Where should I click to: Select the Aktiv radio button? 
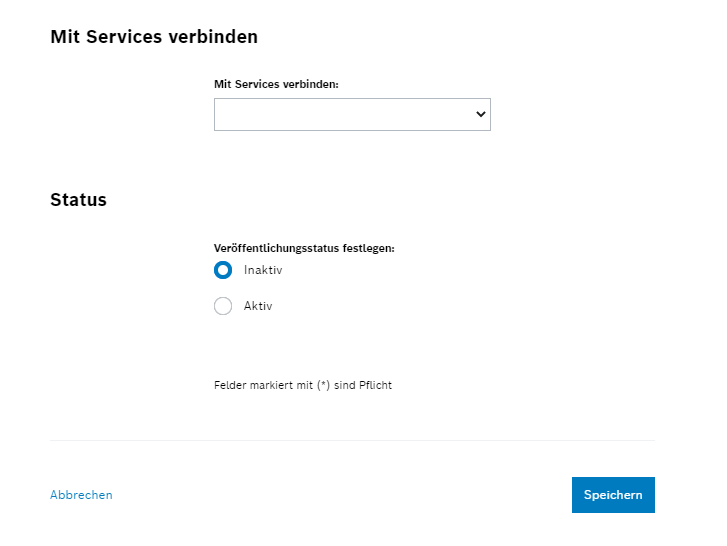(x=223, y=306)
